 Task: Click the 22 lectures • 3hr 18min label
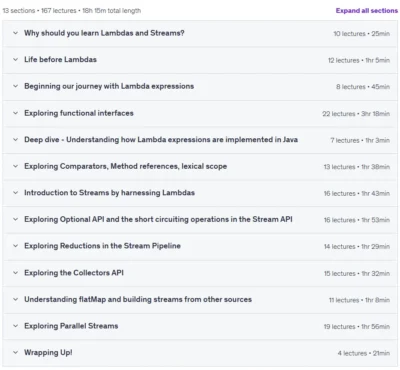coord(356,114)
